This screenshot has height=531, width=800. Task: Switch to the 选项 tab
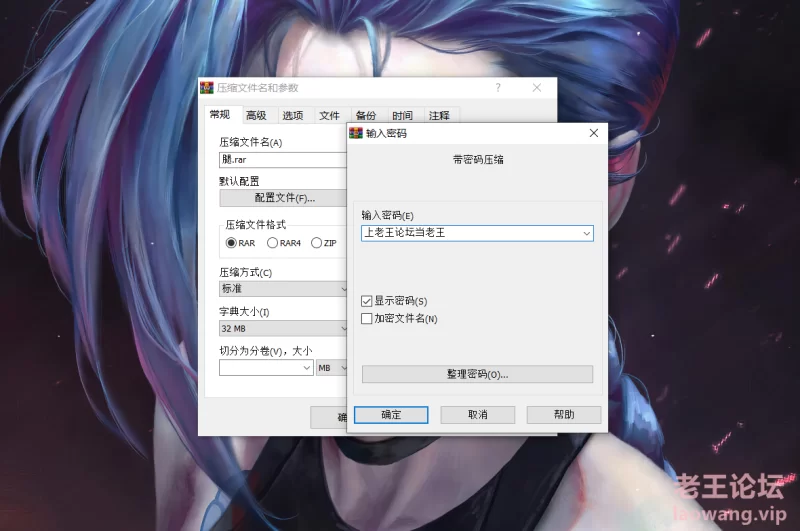point(293,116)
